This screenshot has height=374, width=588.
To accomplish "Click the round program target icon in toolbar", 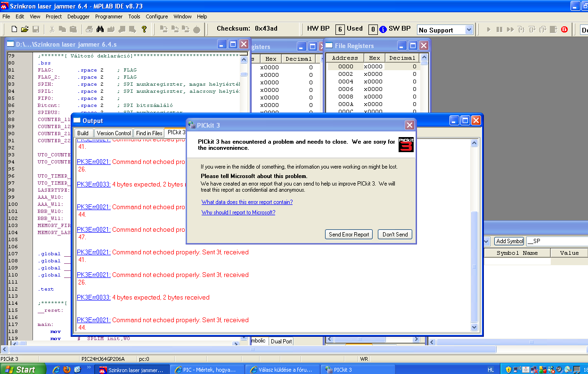I will [196, 29].
